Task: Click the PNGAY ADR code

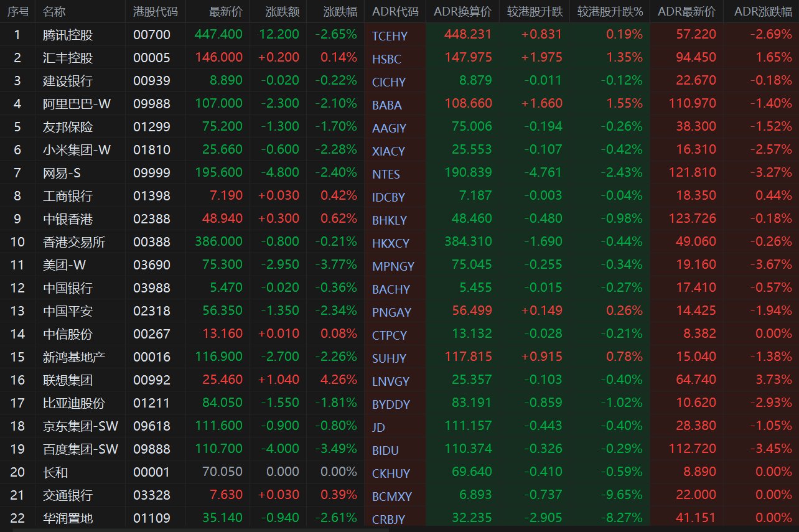Action: coord(391,312)
